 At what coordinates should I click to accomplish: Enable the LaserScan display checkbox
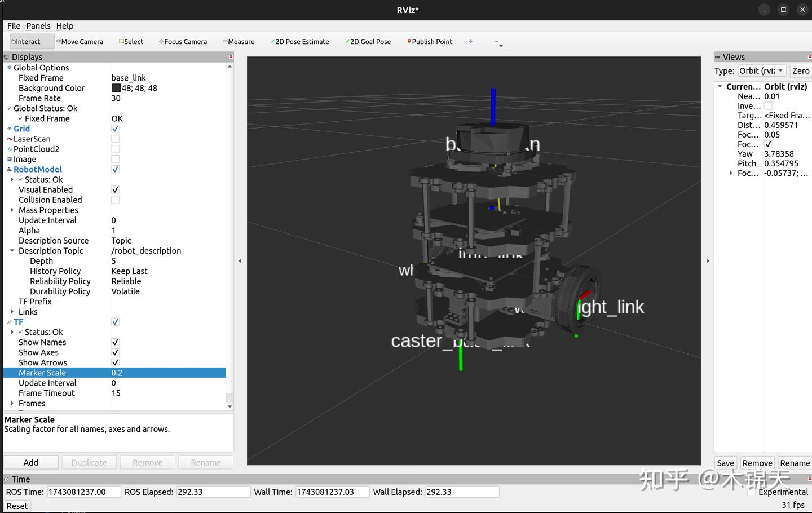pyautogui.click(x=115, y=139)
